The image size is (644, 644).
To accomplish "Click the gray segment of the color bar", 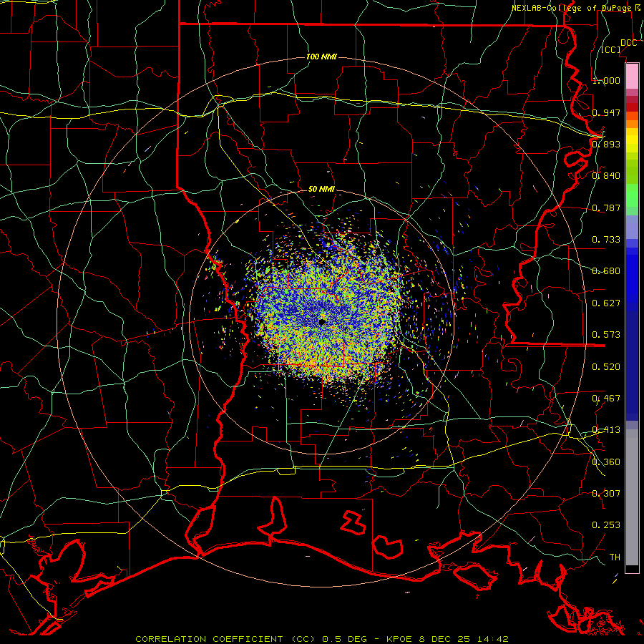I will point(632,497).
